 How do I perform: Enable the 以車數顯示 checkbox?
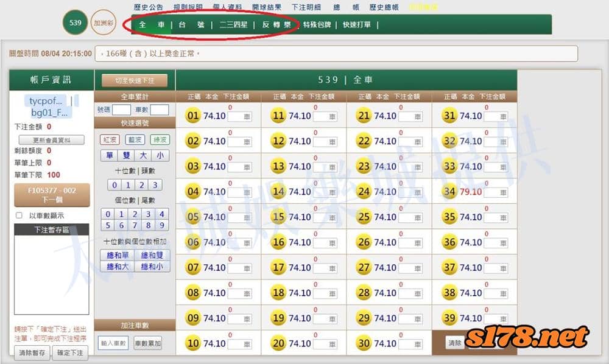(x=19, y=215)
